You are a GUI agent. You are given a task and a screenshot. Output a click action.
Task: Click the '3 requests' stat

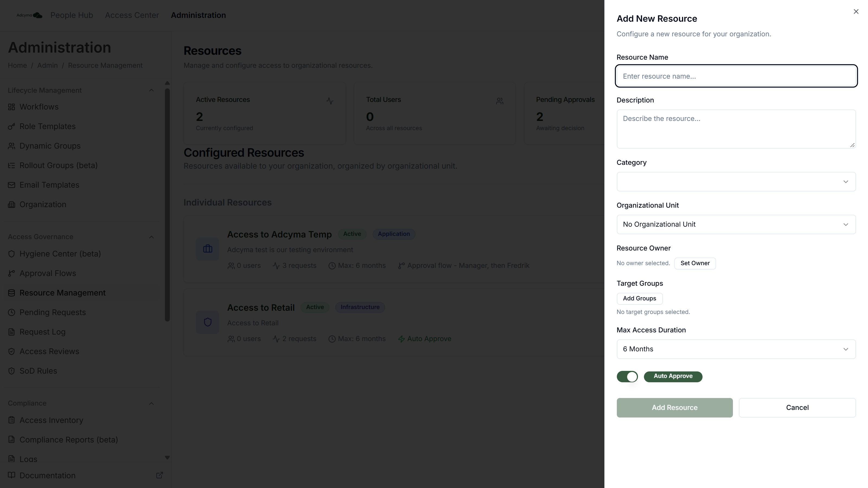(295, 266)
